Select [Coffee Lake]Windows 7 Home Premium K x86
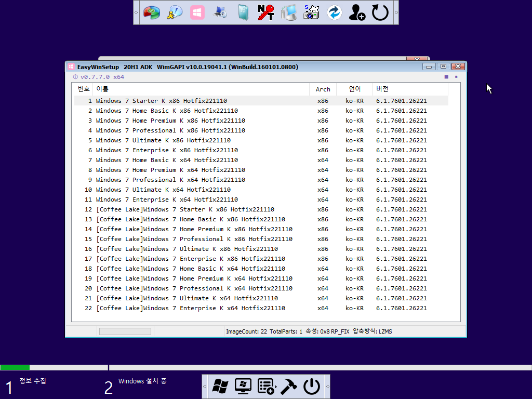The width and height of the screenshot is (532, 399). tap(261, 229)
